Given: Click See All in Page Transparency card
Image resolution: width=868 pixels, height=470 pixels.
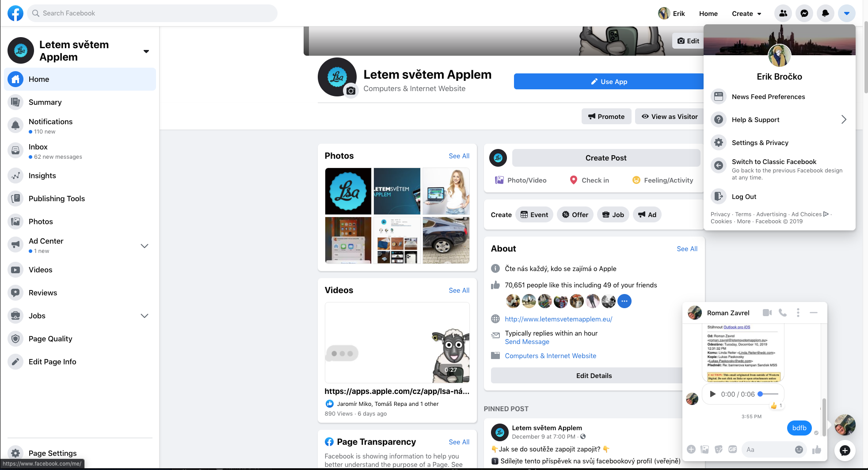Looking at the screenshot, I should click(x=459, y=442).
